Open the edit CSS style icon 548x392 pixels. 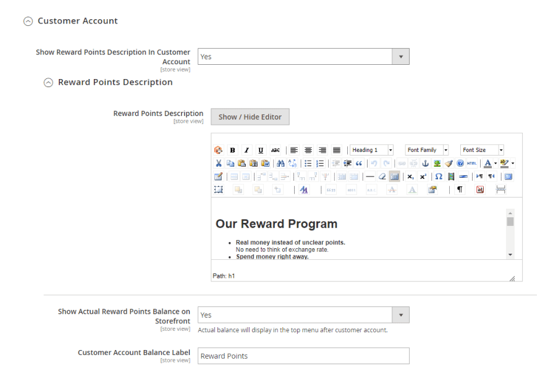pos(304,190)
